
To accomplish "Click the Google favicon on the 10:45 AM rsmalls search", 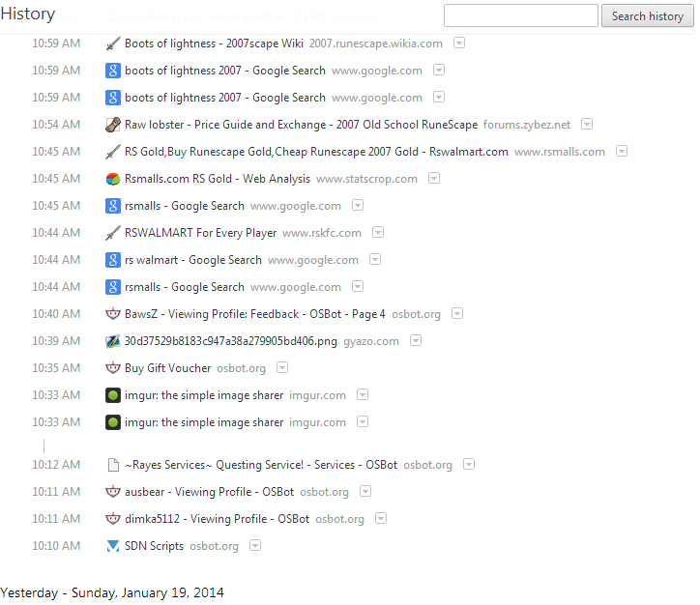I will tap(112, 206).
